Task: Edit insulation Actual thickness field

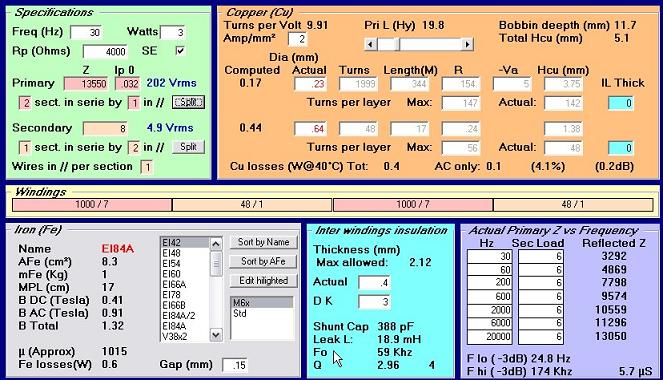Action: [374, 283]
